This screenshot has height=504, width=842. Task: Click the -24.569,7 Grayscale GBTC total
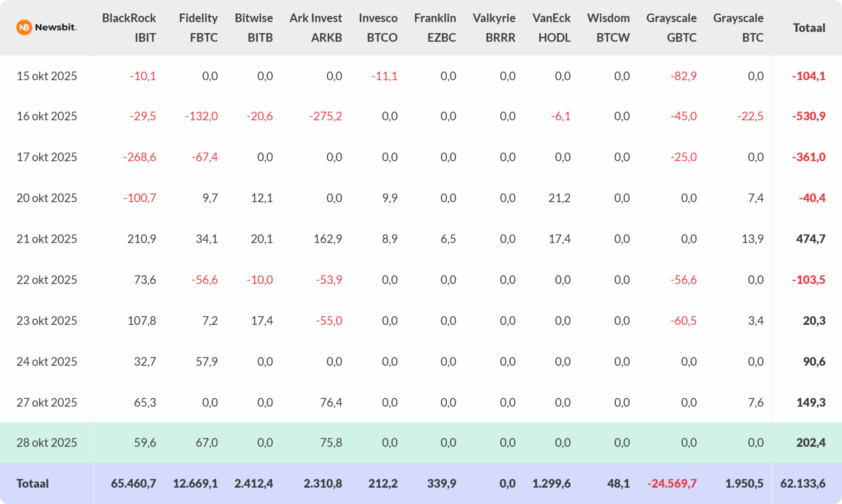672,484
